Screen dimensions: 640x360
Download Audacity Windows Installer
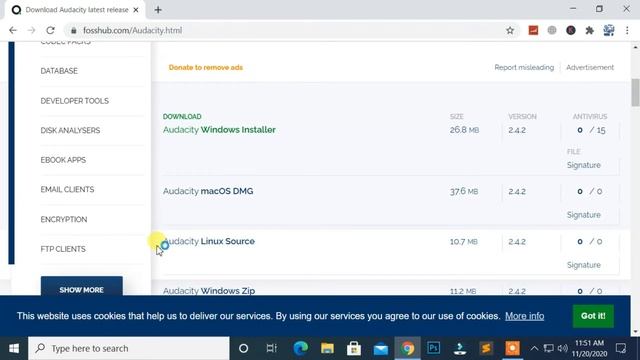point(219,130)
